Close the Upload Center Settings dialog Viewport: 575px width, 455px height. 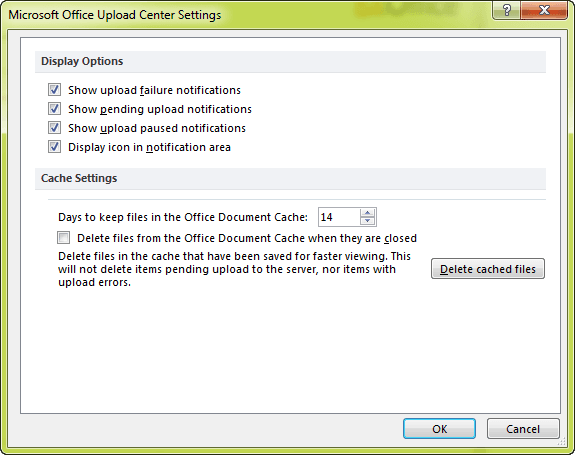click(544, 10)
